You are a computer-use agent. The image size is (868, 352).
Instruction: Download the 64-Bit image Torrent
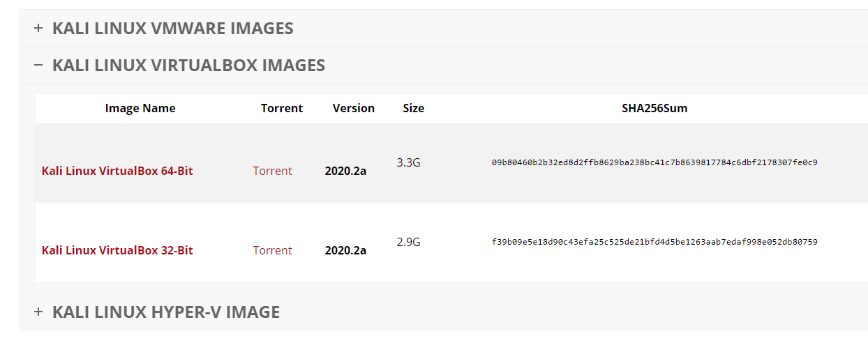pos(272,171)
